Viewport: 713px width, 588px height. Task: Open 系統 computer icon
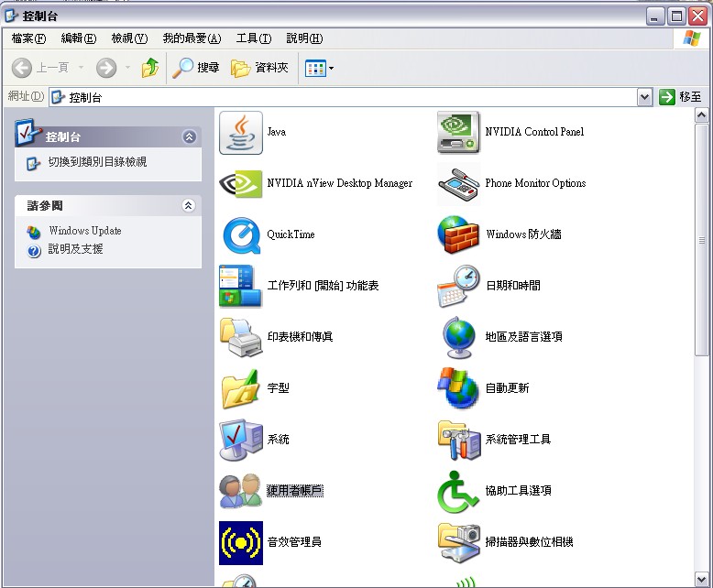click(240, 440)
